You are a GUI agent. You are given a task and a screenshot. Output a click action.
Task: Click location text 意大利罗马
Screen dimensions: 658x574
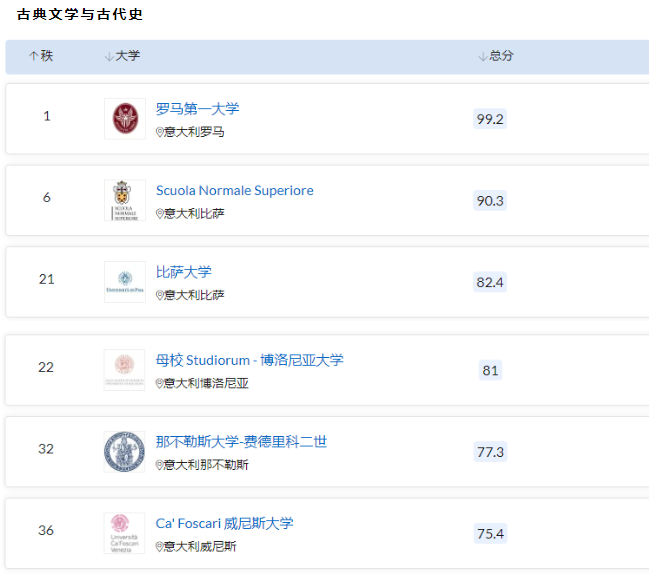coord(194,132)
